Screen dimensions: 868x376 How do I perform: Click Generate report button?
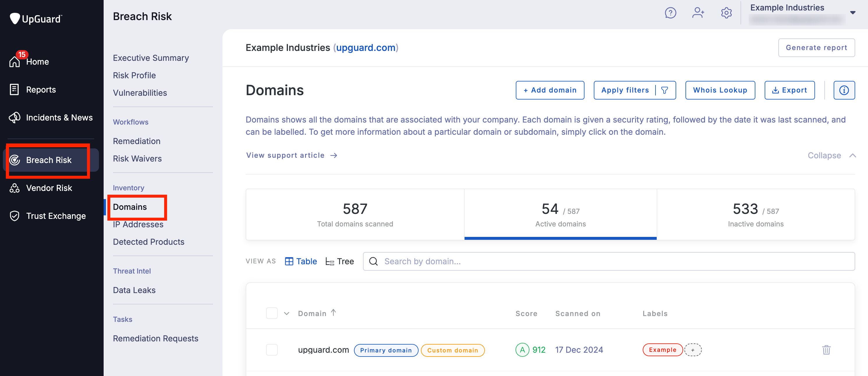pyautogui.click(x=816, y=48)
